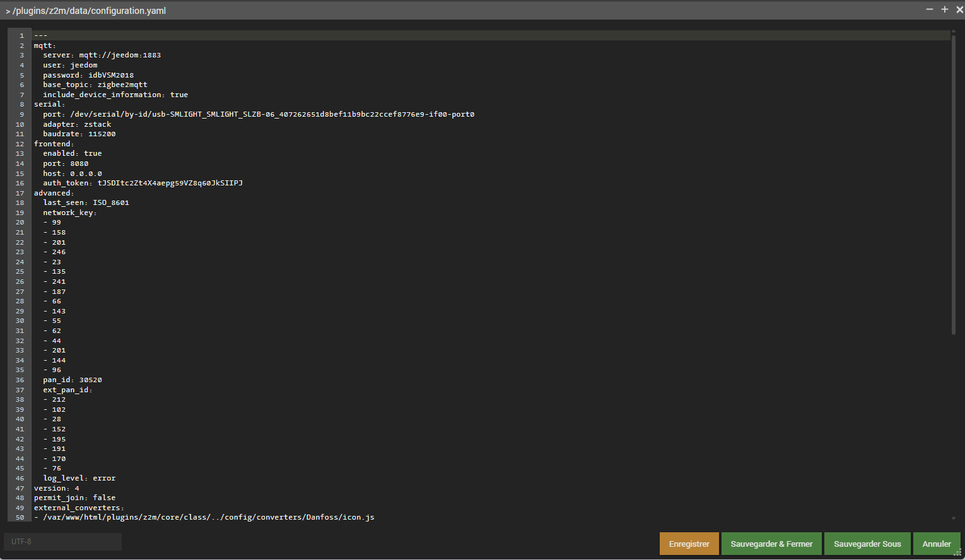
Task: Click line number 48 in the gutter
Action: (x=20, y=498)
